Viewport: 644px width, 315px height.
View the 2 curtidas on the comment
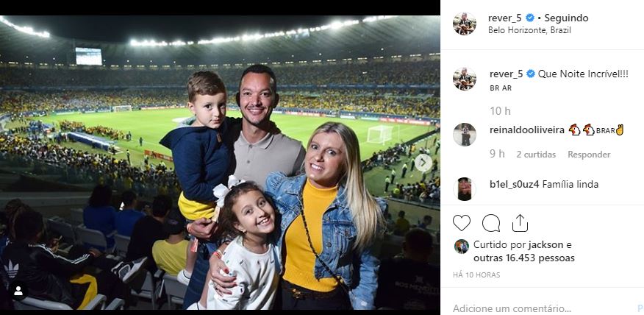tap(536, 155)
